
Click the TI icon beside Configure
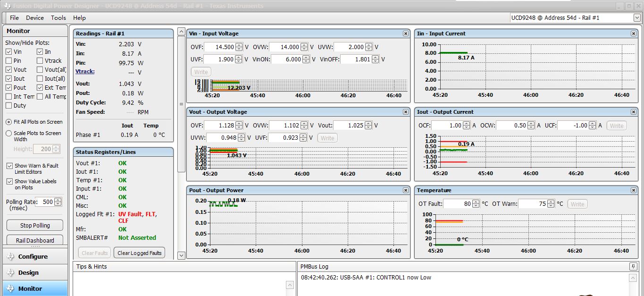point(10,256)
